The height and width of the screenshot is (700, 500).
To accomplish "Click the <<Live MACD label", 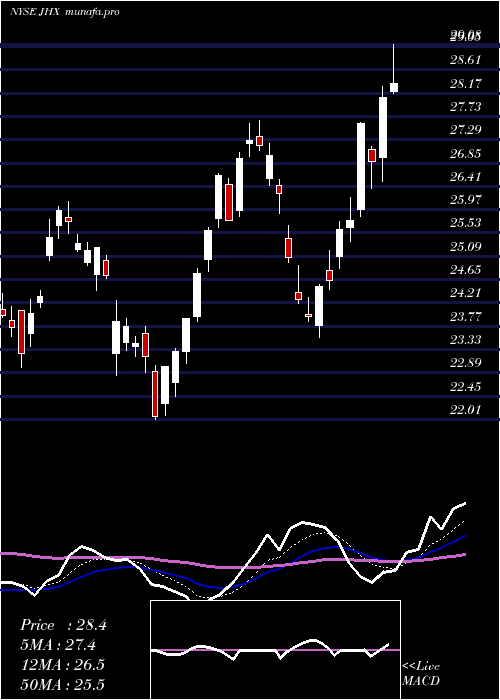I will tap(421, 673).
